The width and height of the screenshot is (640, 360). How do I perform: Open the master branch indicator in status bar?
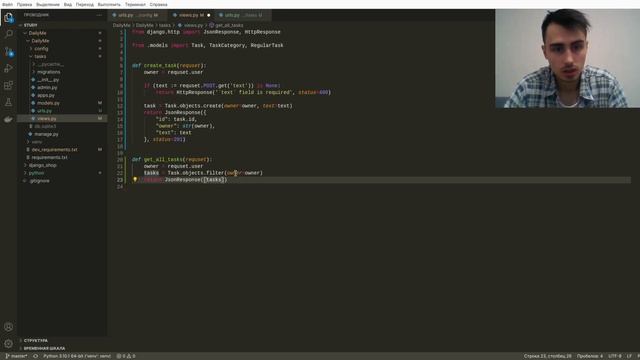16,356
